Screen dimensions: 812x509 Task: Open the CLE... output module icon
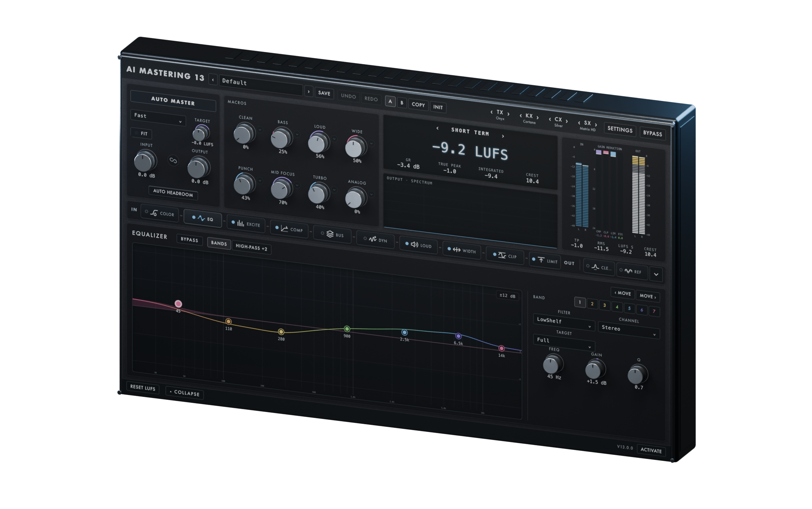pyautogui.click(x=595, y=267)
